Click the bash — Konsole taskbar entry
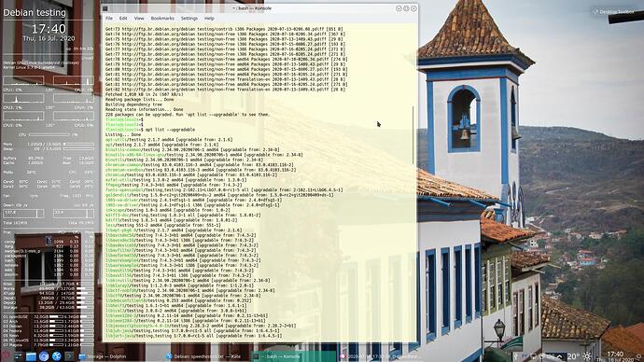The width and height of the screenshot is (644, 362). coord(294,356)
